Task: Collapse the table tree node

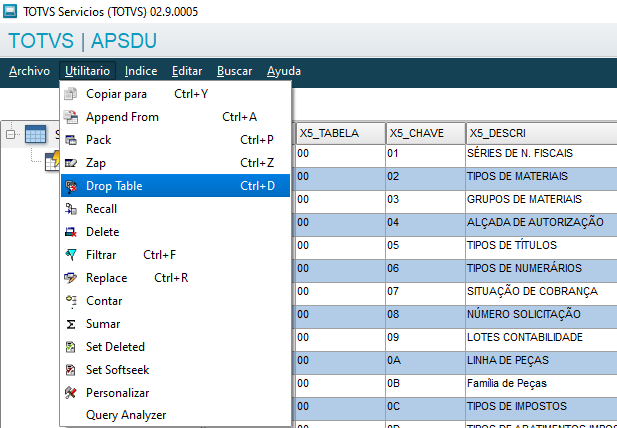Action: point(11,135)
